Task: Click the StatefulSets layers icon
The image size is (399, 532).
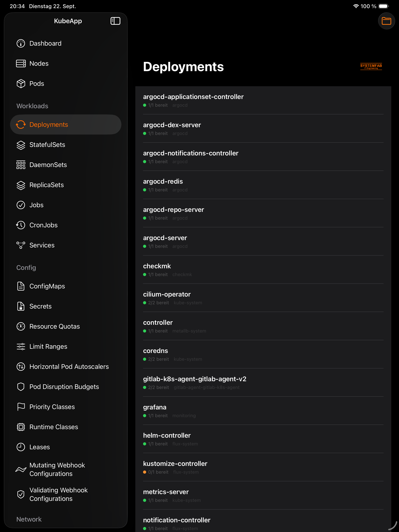Action: 21,145
